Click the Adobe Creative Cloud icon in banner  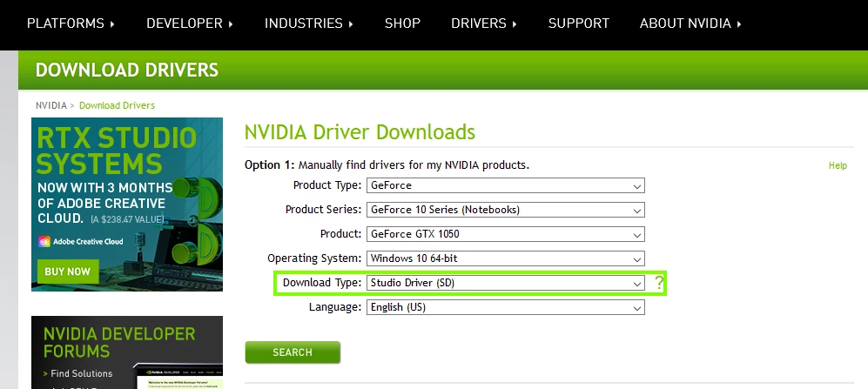[x=44, y=241]
